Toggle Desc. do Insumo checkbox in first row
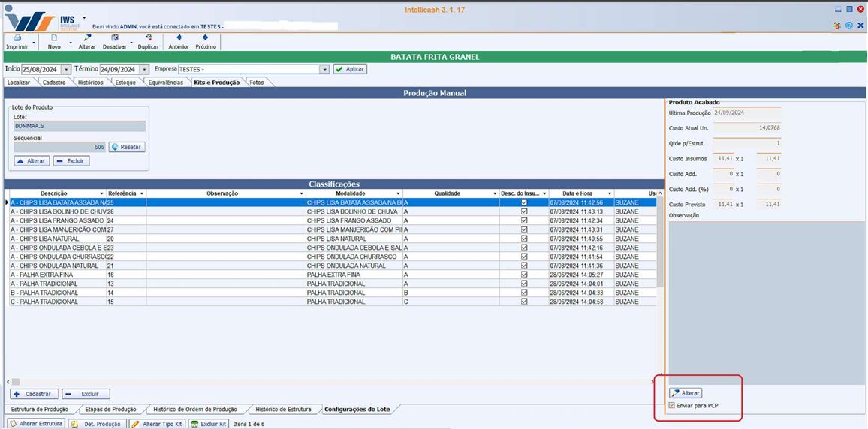The image size is (868, 429). 524,202
